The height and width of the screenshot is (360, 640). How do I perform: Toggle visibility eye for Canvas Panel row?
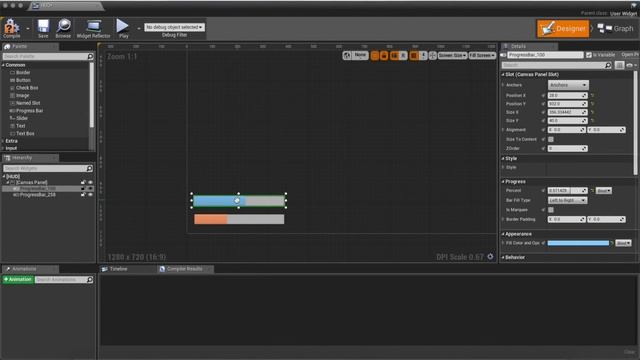[x=90, y=182]
